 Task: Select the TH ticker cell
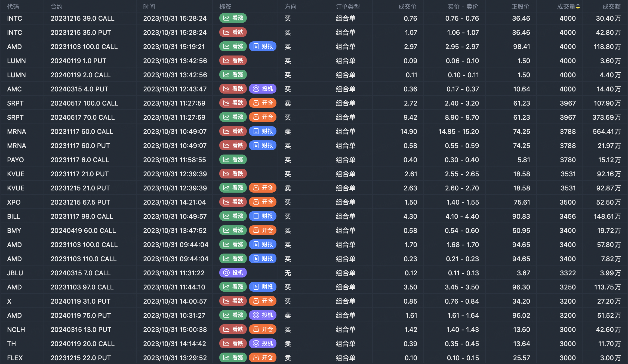pos(11,344)
